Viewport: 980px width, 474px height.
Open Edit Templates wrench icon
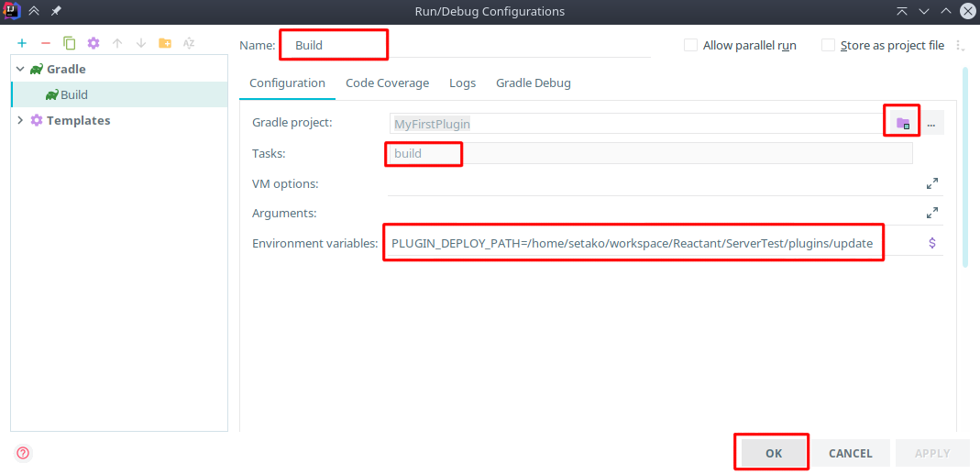(x=94, y=43)
